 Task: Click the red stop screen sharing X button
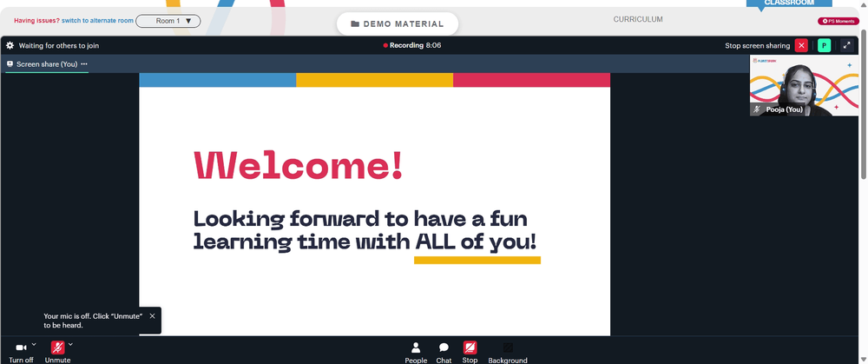pos(801,45)
